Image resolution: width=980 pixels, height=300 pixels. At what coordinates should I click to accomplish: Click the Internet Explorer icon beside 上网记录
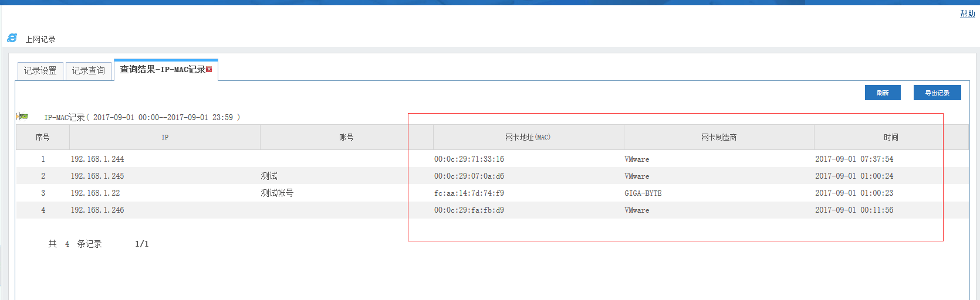click(12, 38)
